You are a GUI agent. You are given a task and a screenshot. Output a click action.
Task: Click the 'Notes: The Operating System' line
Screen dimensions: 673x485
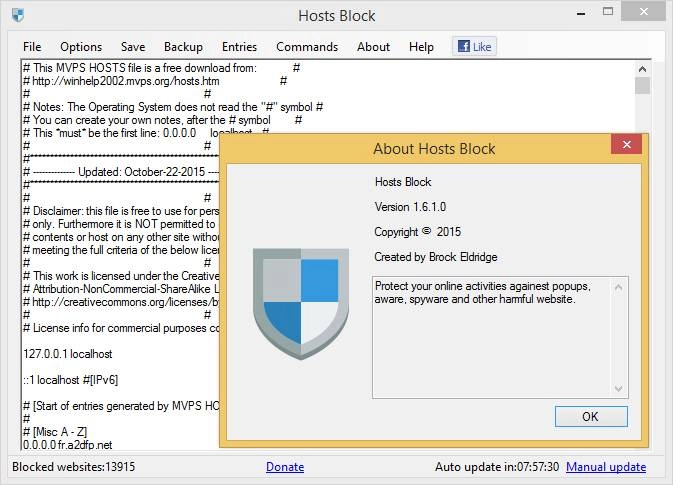coord(173,107)
